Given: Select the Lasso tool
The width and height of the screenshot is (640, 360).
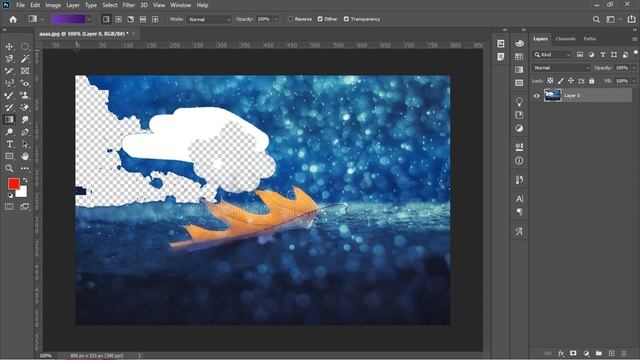Looking at the screenshot, I should (9, 59).
